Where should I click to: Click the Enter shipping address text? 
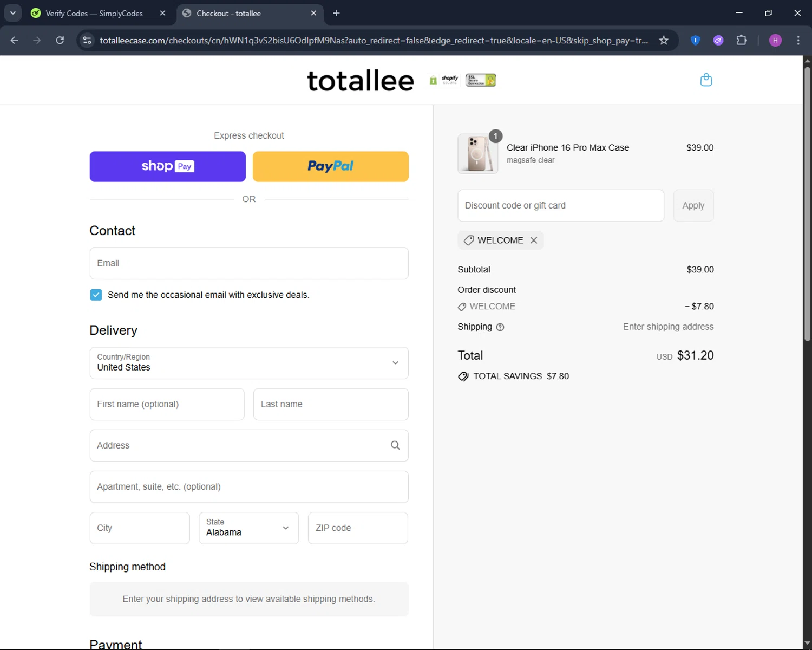pos(668,327)
